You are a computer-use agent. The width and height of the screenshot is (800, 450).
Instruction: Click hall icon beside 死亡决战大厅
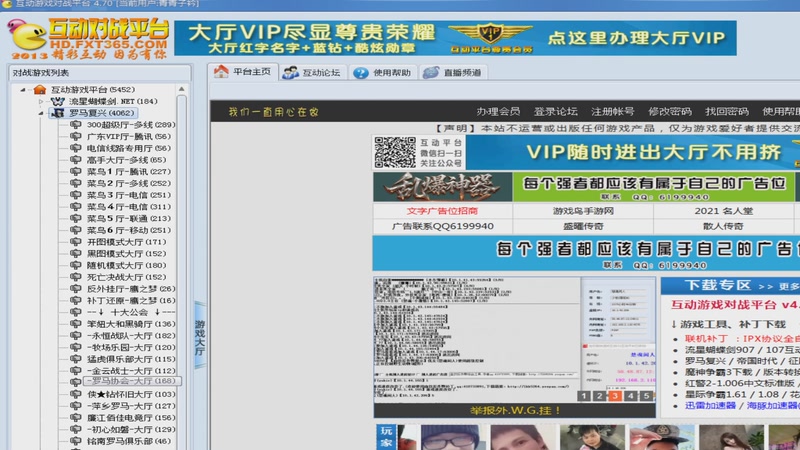(76, 277)
